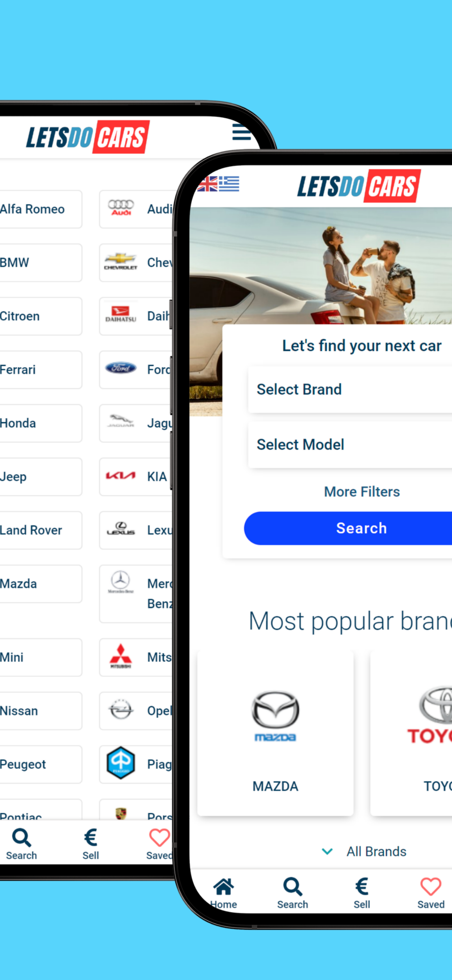Select the Land Rover brand tile
Image resolution: width=452 pixels, height=980 pixels.
pos(41,530)
